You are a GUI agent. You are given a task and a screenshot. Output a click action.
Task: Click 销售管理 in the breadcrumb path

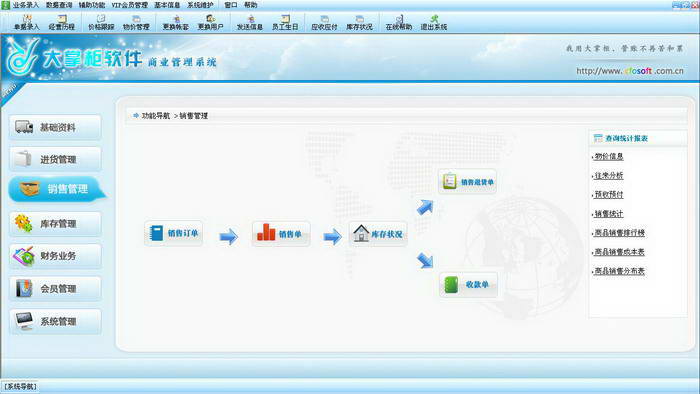(x=194, y=116)
